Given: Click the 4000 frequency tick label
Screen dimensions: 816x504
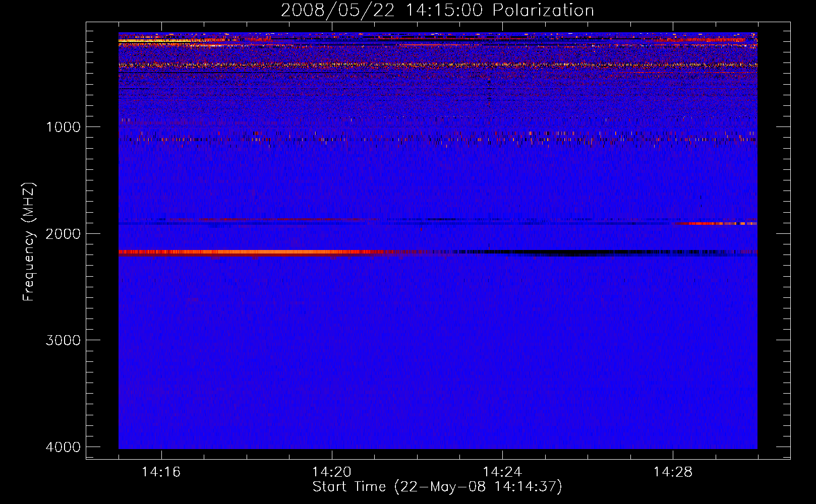Looking at the screenshot, I should pyautogui.click(x=63, y=447).
